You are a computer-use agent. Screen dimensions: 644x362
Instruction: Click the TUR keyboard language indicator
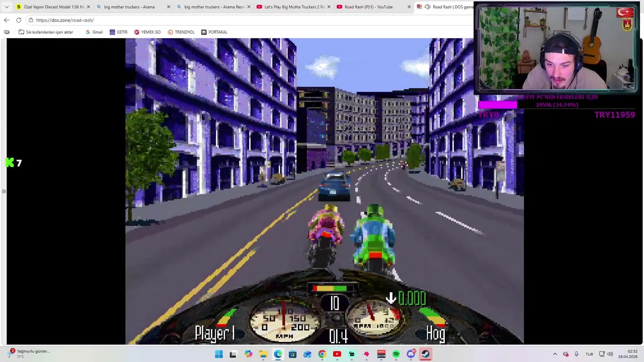click(x=589, y=354)
